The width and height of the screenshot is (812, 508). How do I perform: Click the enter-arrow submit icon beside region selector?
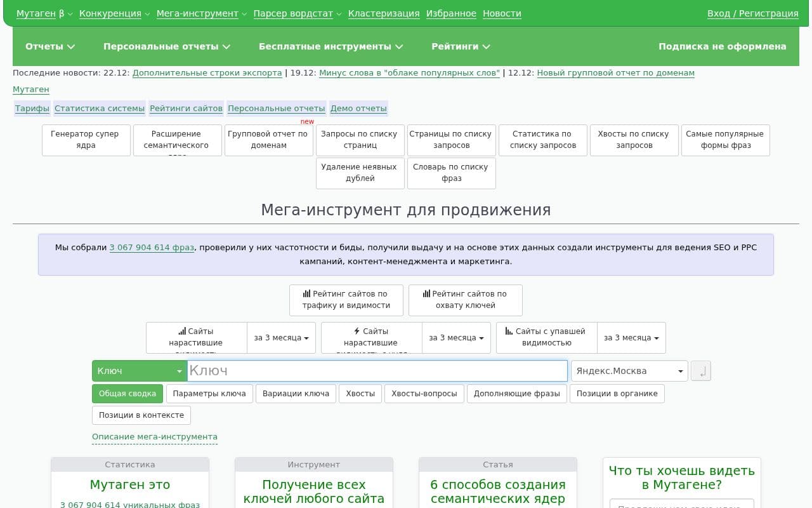pos(700,371)
